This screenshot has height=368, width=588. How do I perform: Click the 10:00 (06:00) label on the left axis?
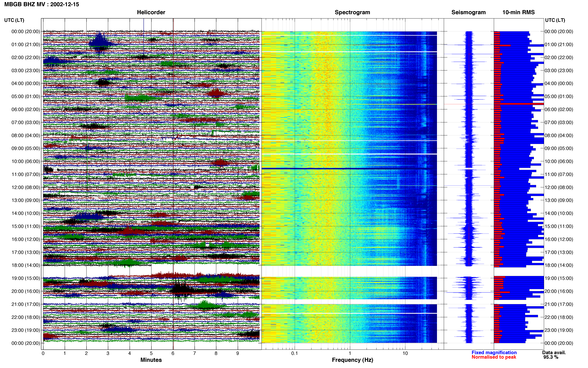(26, 161)
